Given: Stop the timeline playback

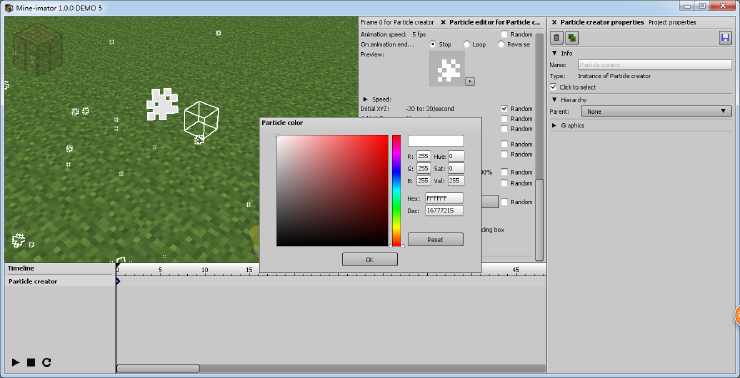Looking at the screenshot, I should pos(31,362).
